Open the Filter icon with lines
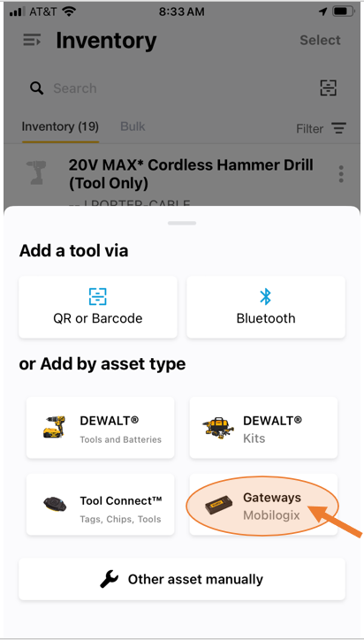Screen dimensions: 364x640 point(338,128)
